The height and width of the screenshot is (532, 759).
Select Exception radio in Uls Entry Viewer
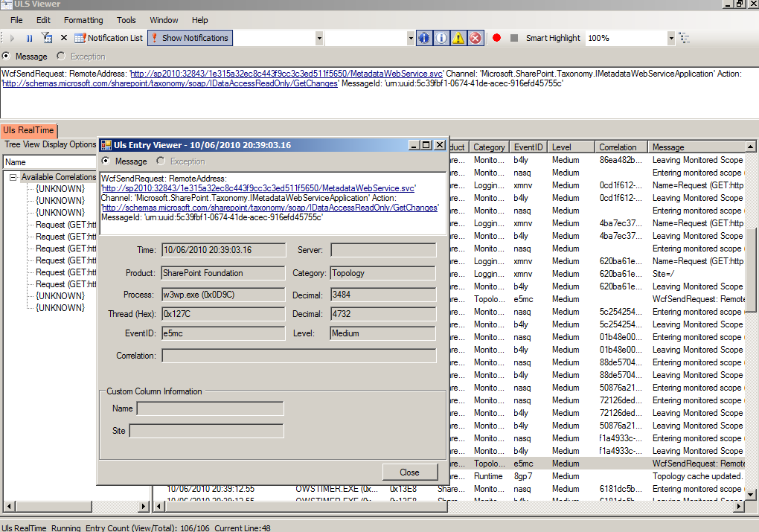161,161
